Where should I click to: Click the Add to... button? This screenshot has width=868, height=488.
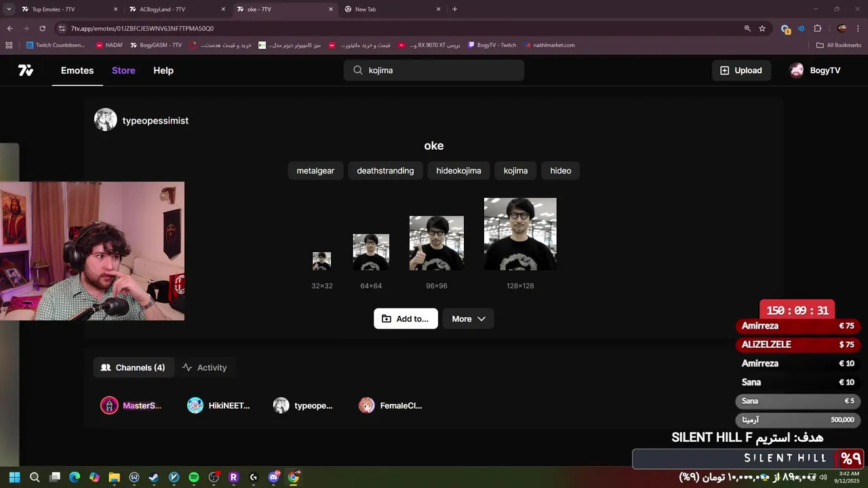pyautogui.click(x=406, y=319)
